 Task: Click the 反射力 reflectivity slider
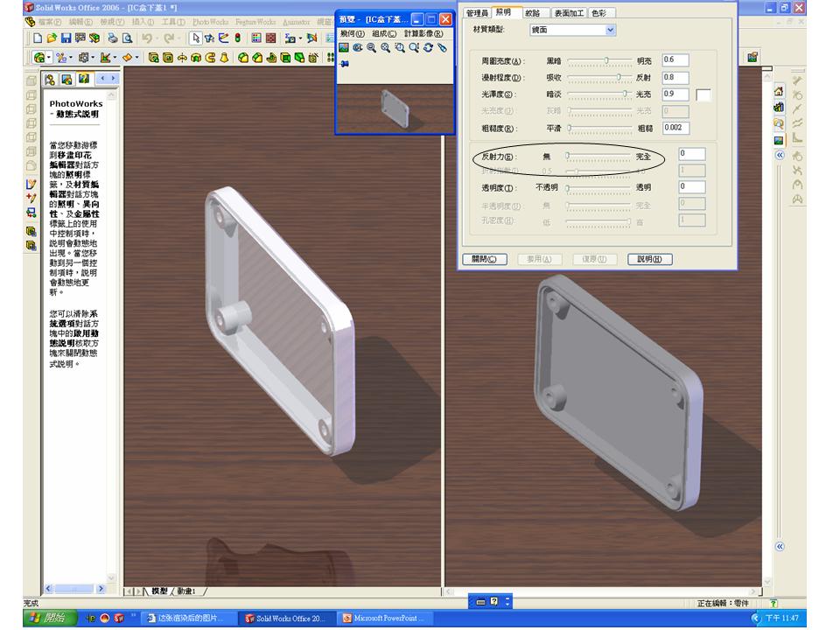coord(598,157)
